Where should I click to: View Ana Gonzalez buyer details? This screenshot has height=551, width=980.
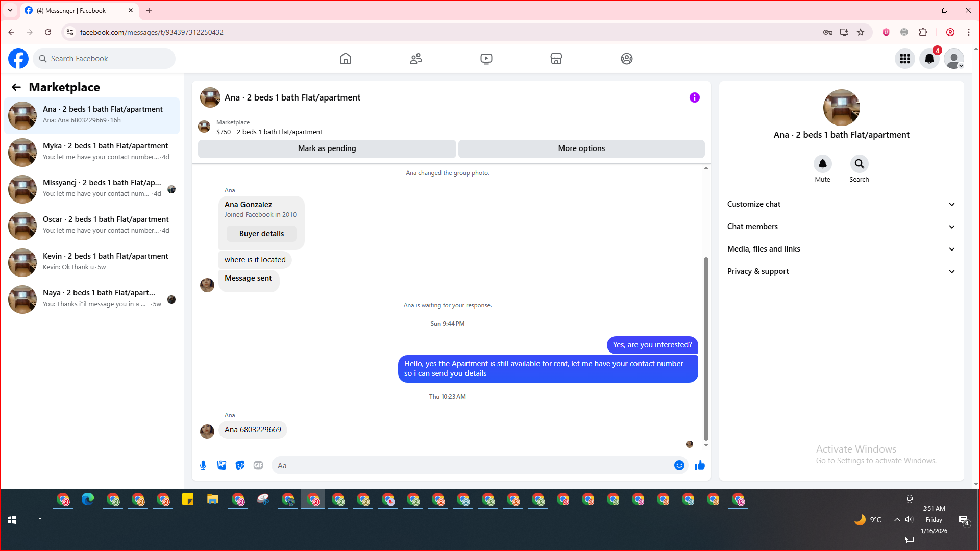261,234
